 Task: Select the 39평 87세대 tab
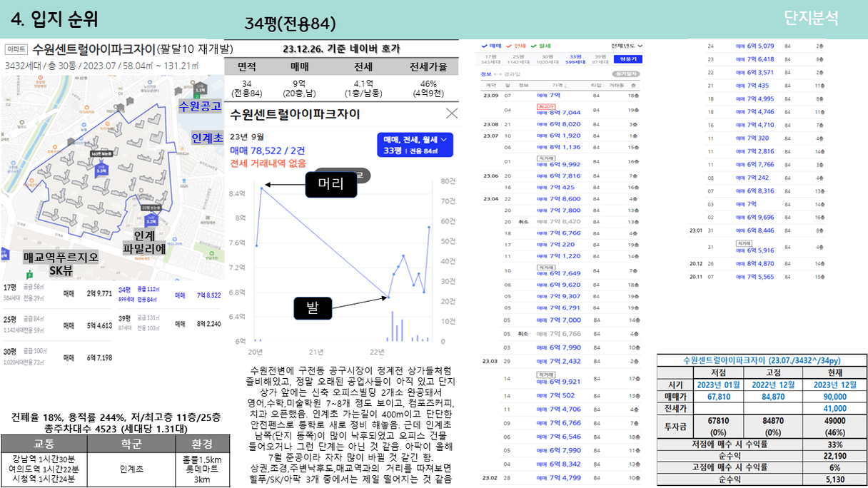[x=600, y=59]
